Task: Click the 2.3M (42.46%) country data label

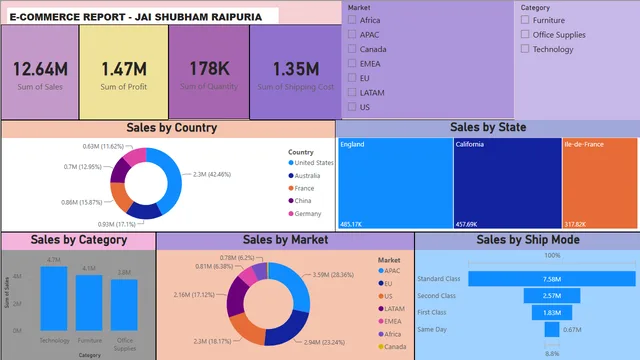Action: 212,174
